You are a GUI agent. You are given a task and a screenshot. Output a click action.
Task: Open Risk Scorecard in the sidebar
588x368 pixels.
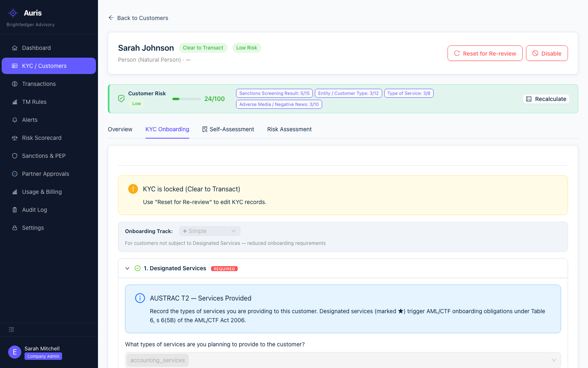click(x=49, y=138)
